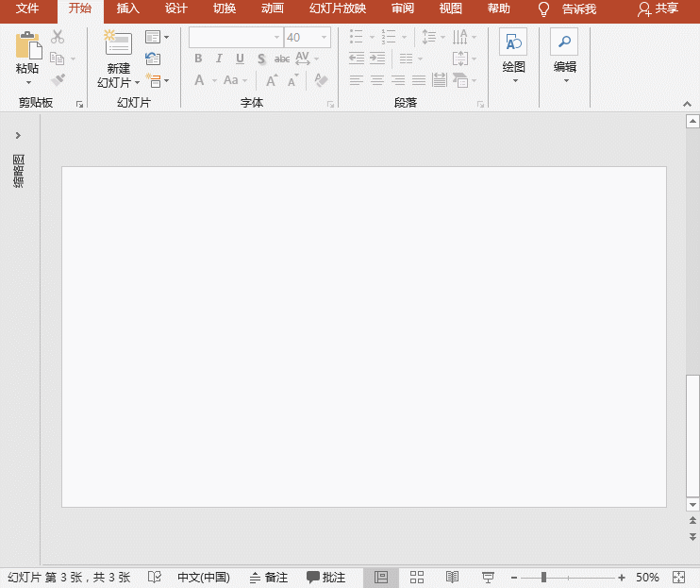Click the Format Painter brush icon
This screenshot has height=588, width=700.
pyautogui.click(x=58, y=80)
